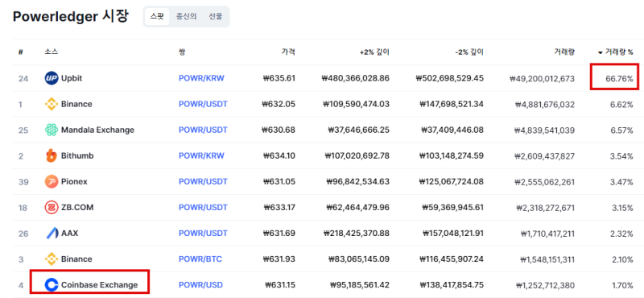Screen dimensions: 644x298
Task: Open Bithumb POWR/KRW pair link
Action: point(201,155)
